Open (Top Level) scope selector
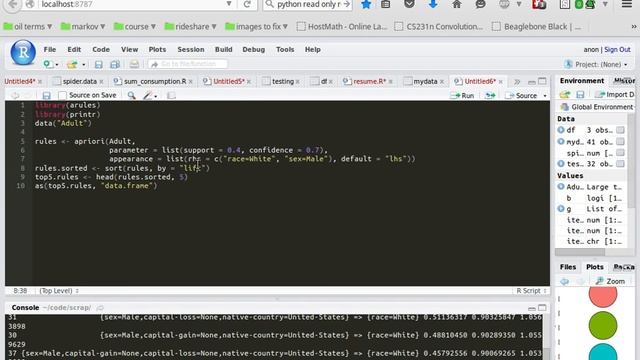 pyautogui.click(x=59, y=291)
